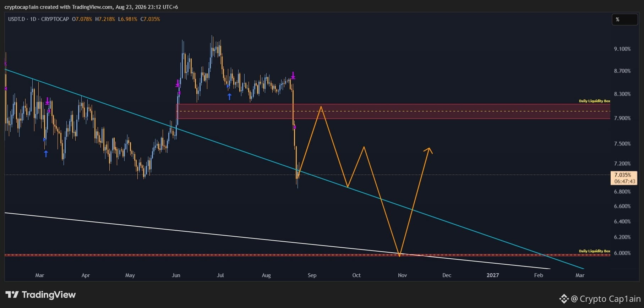This screenshot has height=308, width=644.
Task: Select the open value O7.078%
Action: (82, 19)
